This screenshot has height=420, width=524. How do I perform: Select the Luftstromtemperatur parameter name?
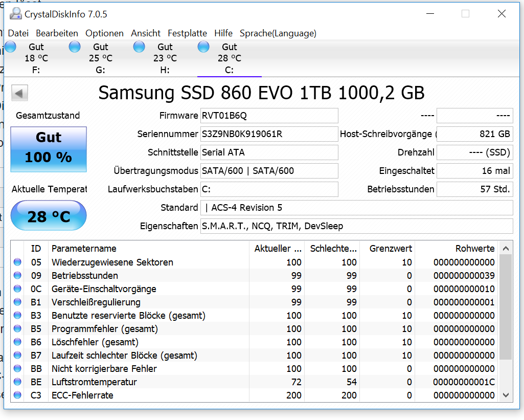(x=94, y=382)
